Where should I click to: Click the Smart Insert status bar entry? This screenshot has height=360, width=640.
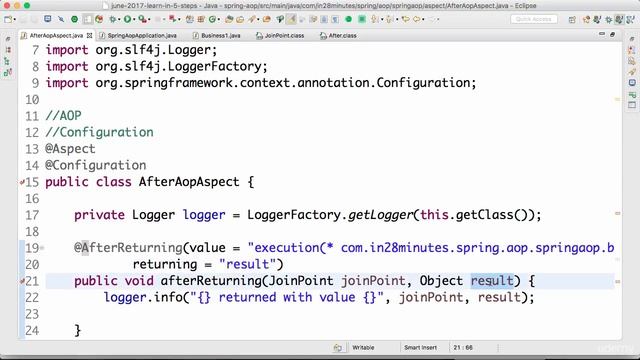point(420,348)
